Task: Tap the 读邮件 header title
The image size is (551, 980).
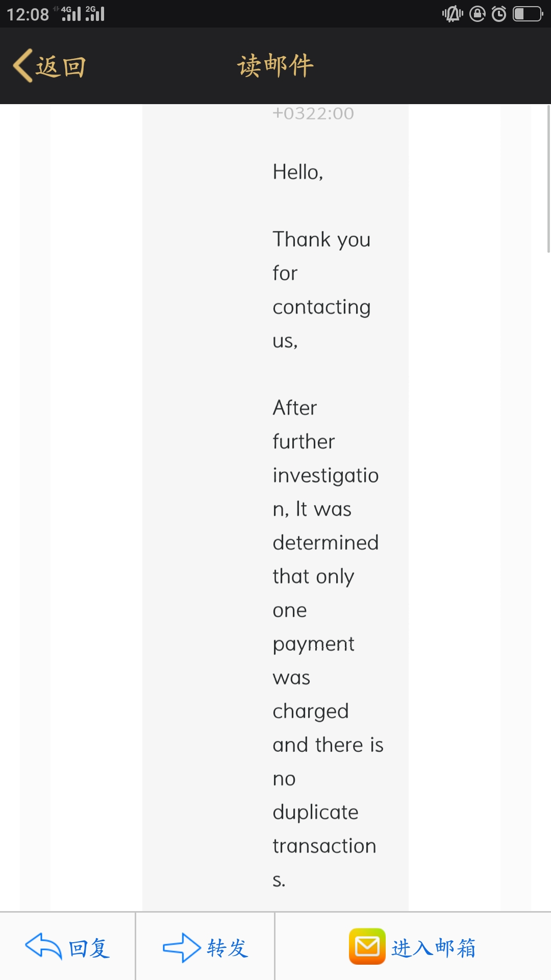Action: point(275,66)
